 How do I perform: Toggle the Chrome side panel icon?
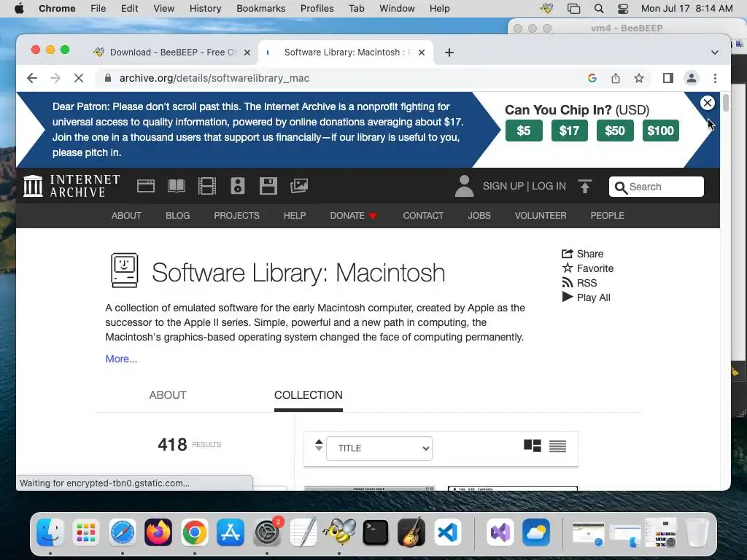(x=668, y=78)
